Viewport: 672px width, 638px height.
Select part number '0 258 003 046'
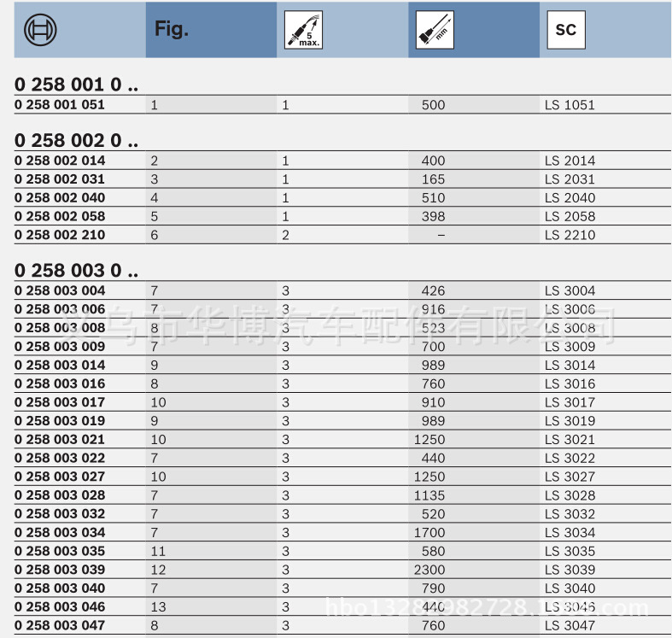(x=60, y=606)
